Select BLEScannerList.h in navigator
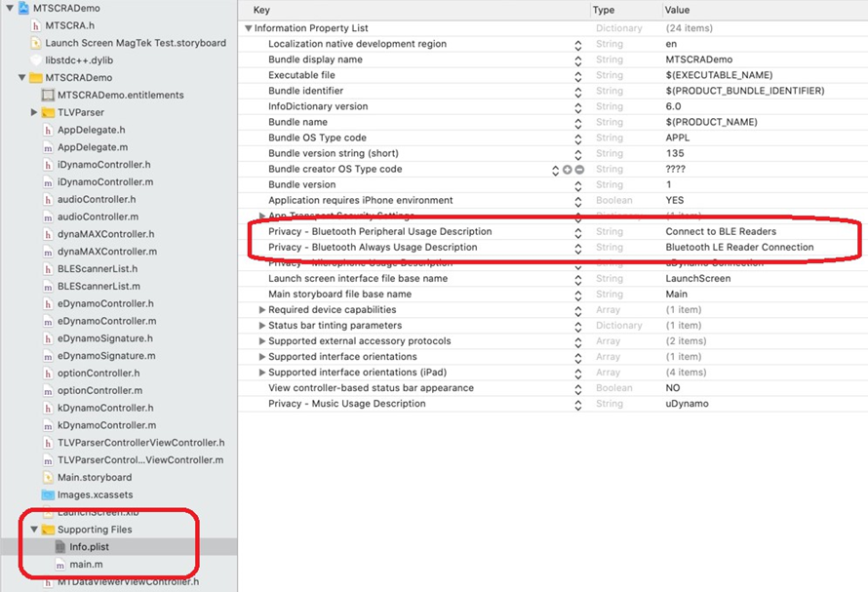Screen dimensions: 868x592 (x=98, y=268)
